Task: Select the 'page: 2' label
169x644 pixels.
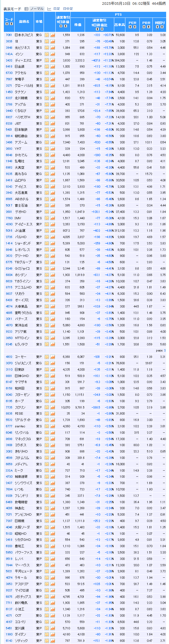Action: (x=160, y=350)
